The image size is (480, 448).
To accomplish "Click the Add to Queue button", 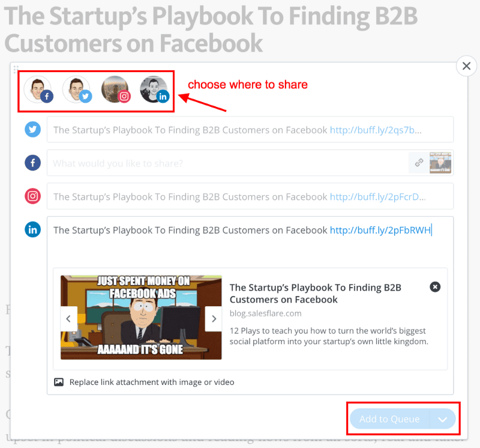I will point(389,419).
